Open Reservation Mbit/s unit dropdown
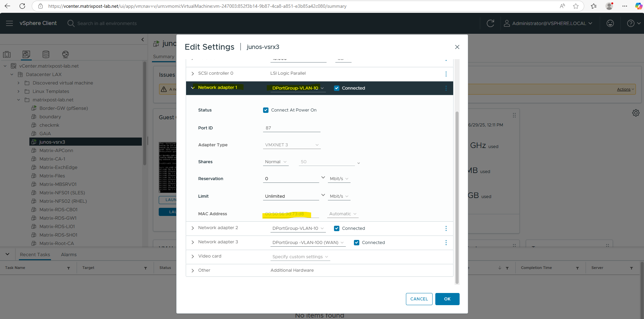 pos(339,179)
